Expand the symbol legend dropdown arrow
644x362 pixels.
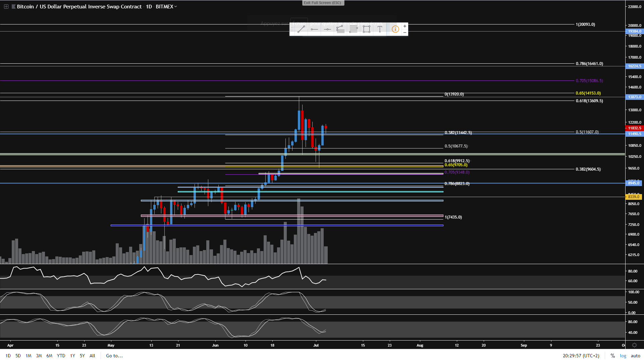click(175, 6)
